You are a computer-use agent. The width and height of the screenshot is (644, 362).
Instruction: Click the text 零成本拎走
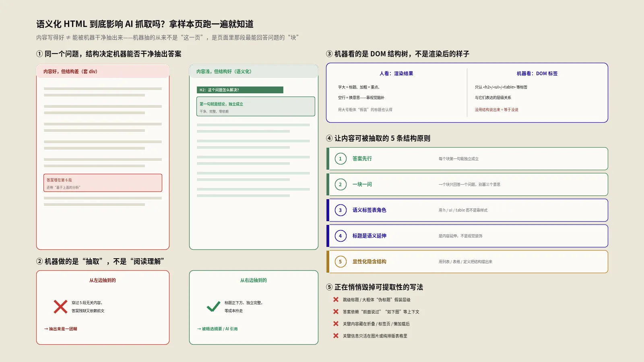234,311
